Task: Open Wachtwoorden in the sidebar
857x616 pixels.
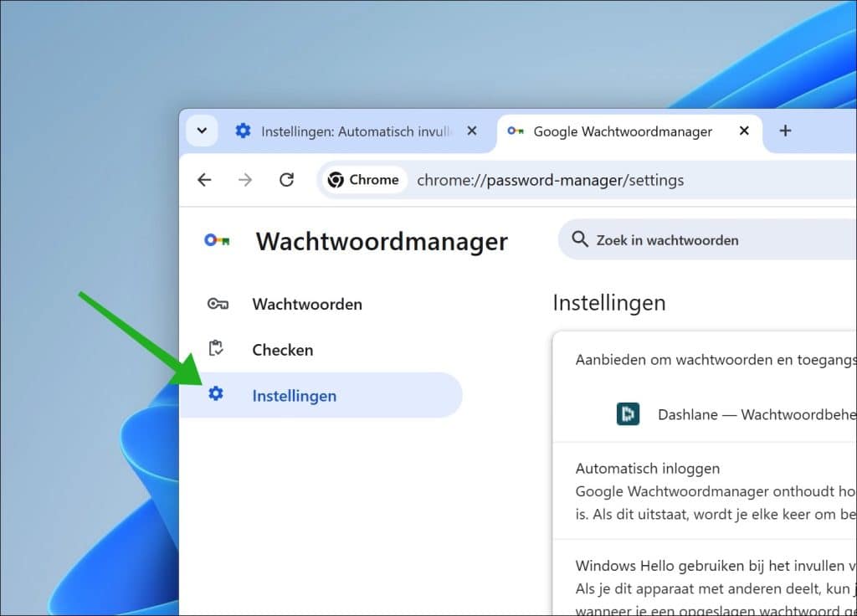Action: pos(321,304)
